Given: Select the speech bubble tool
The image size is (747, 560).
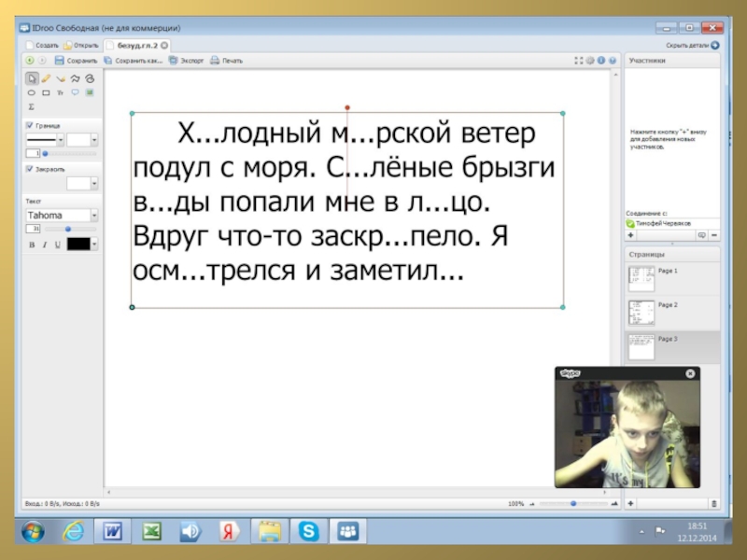Looking at the screenshot, I should (75, 92).
